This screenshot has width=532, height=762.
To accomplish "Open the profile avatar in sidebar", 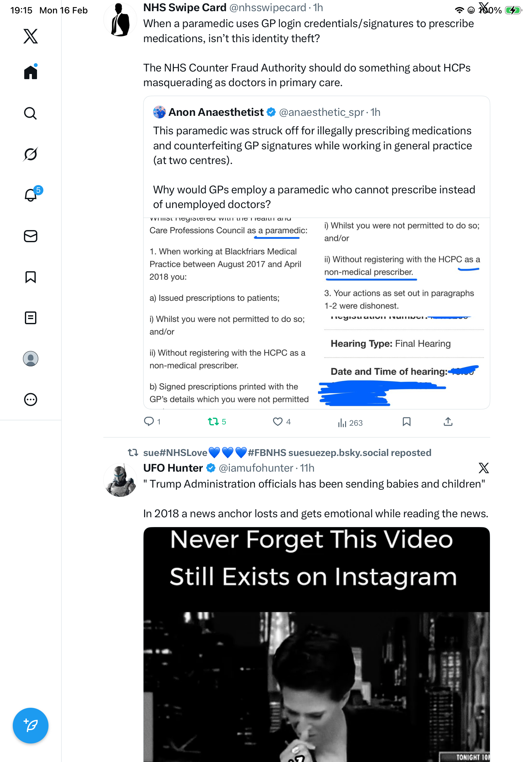I will point(31,358).
